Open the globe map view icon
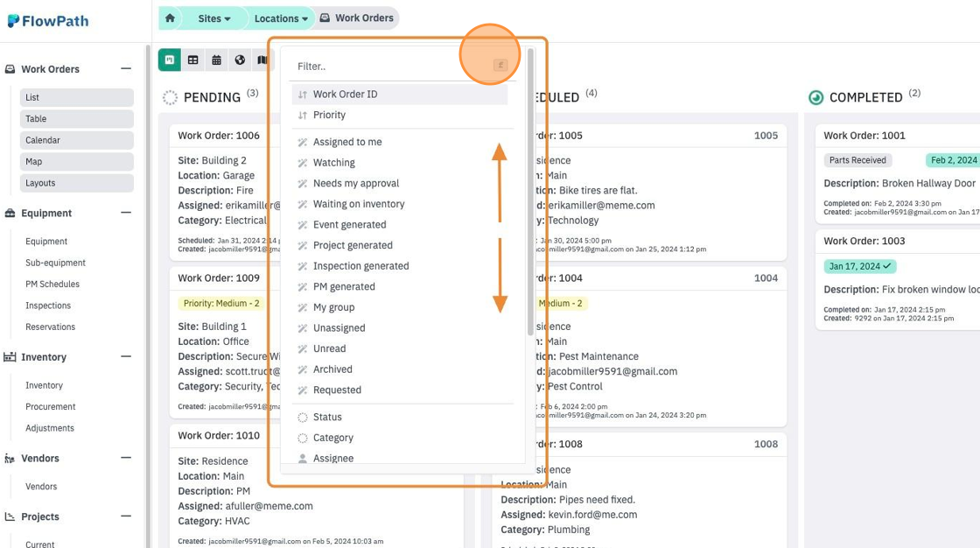This screenshot has height=548, width=980. 240,60
